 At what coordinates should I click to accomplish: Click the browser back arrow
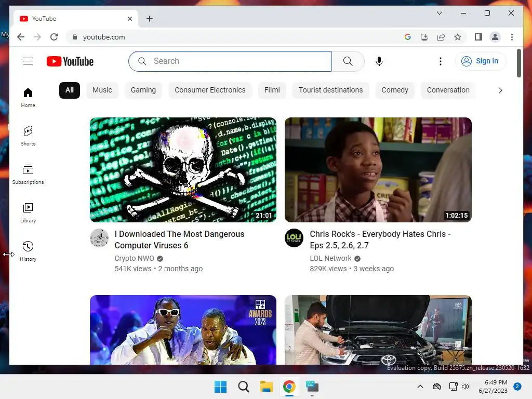[21, 37]
